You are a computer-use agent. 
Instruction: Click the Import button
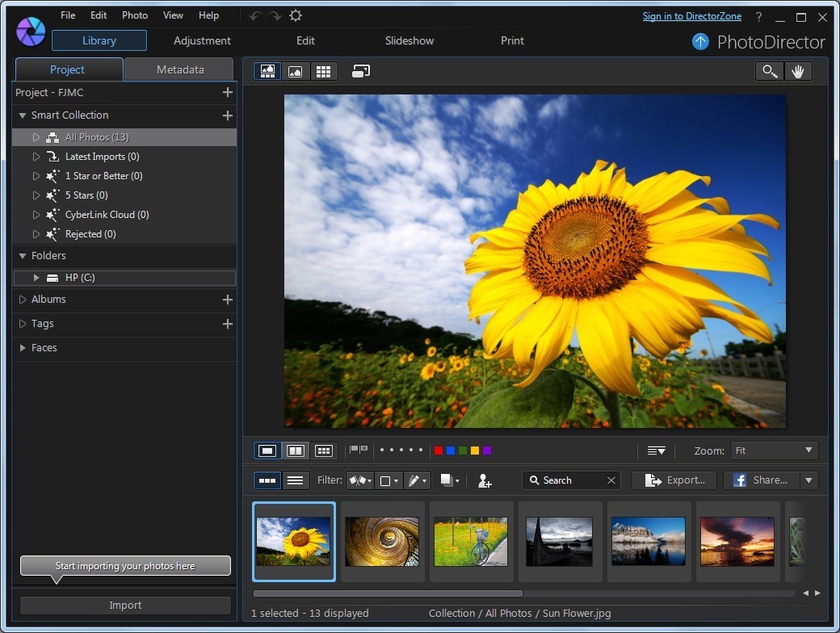coord(125,605)
